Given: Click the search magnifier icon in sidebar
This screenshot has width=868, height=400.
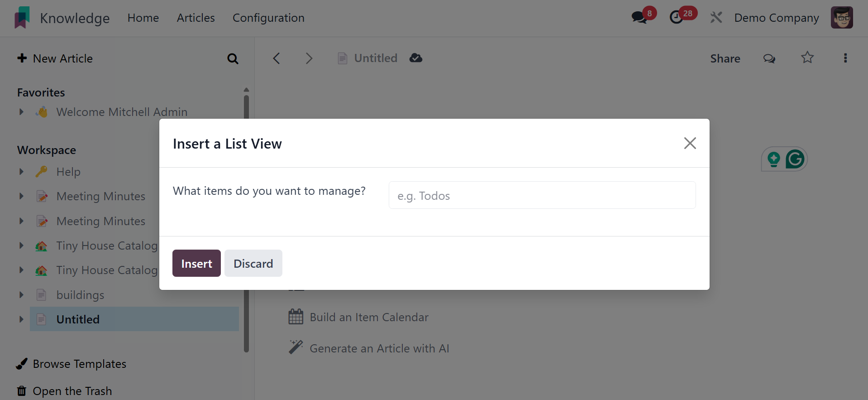Looking at the screenshot, I should [233, 58].
